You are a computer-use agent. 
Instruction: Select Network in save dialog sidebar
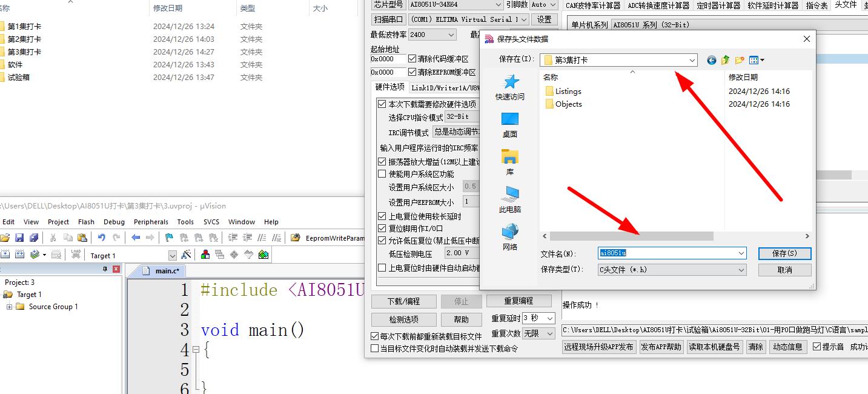coord(510,238)
